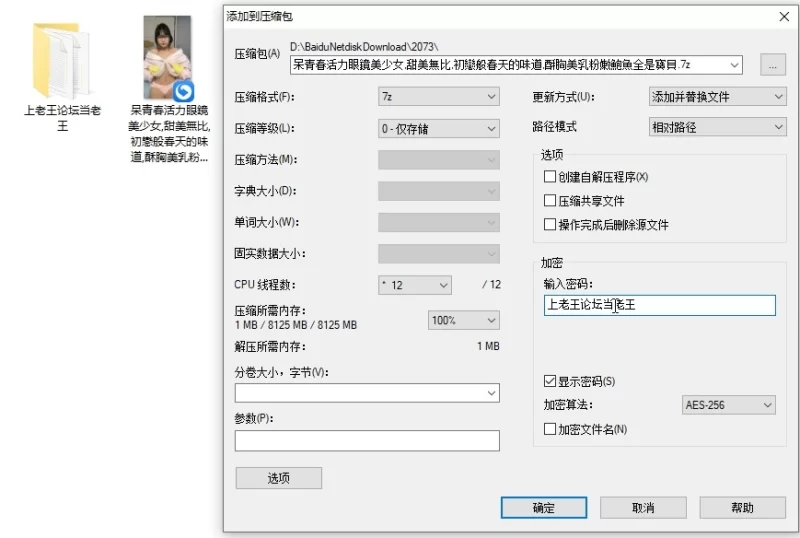Viewport: 800px width, 538px height.
Task: Select the image file thumbnail on desktop
Action: click(168, 58)
